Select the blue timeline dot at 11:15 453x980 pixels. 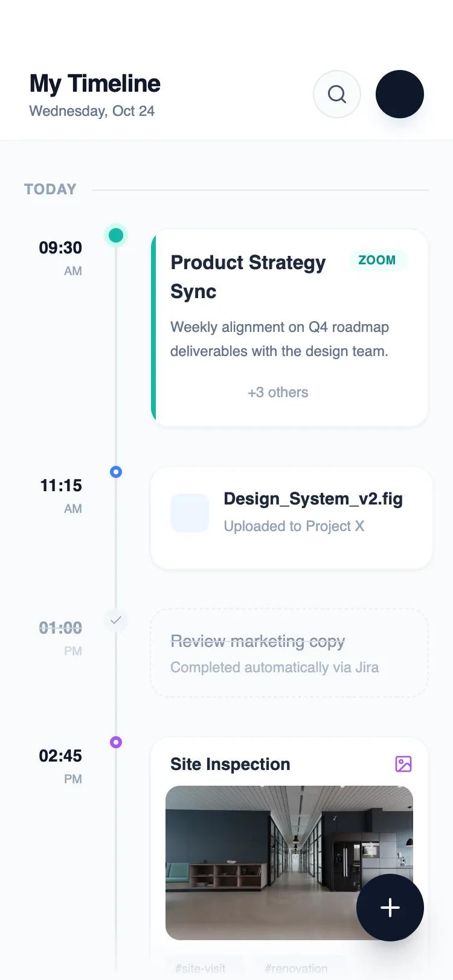pos(116,472)
